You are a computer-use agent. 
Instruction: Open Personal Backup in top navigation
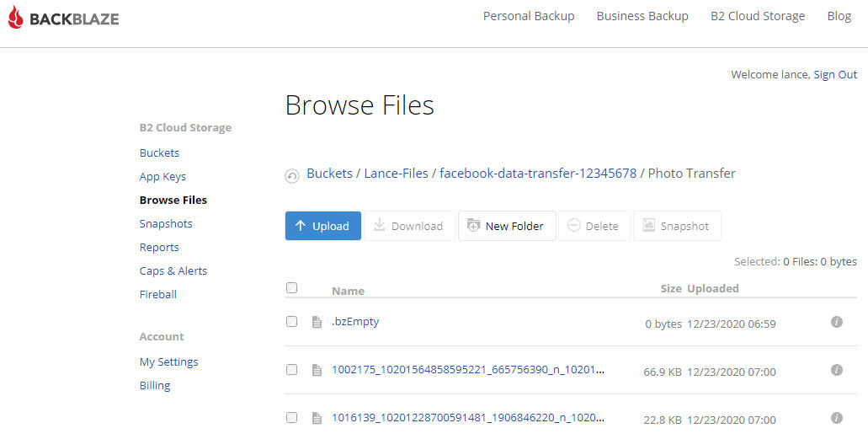pyautogui.click(x=529, y=16)
